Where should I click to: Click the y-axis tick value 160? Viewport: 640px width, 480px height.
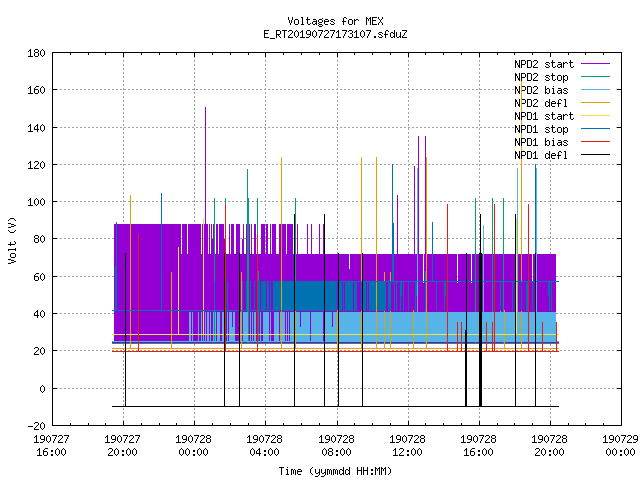(x=36, y=90)
